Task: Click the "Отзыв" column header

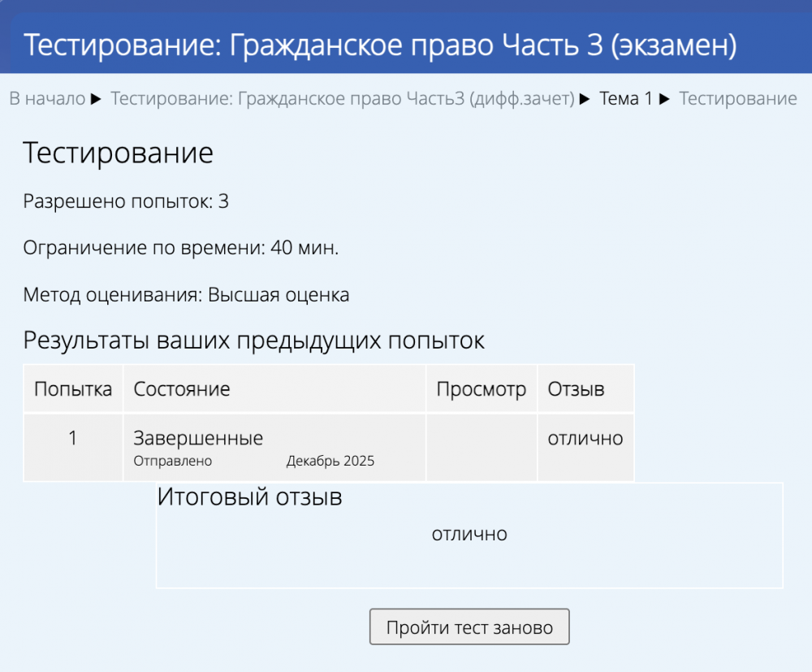Action: [x=576, y=389]
